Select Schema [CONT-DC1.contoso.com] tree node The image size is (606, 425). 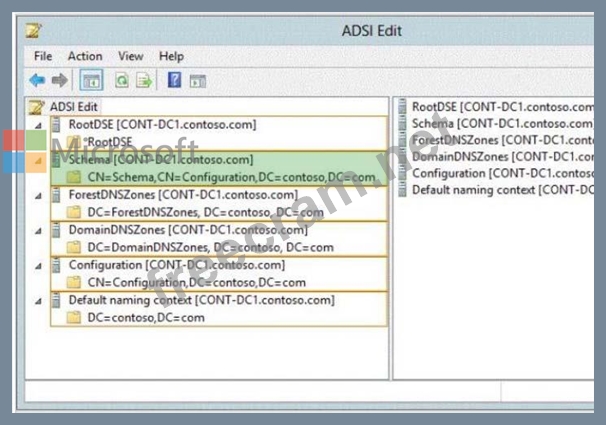[161, 160]
